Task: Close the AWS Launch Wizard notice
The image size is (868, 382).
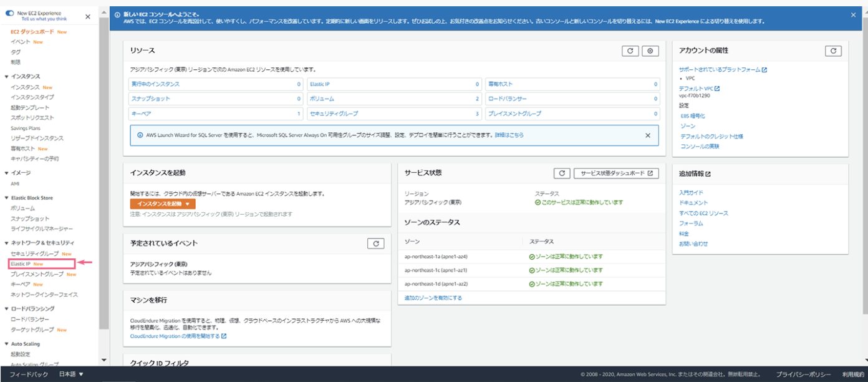Action: pos(647,135)
